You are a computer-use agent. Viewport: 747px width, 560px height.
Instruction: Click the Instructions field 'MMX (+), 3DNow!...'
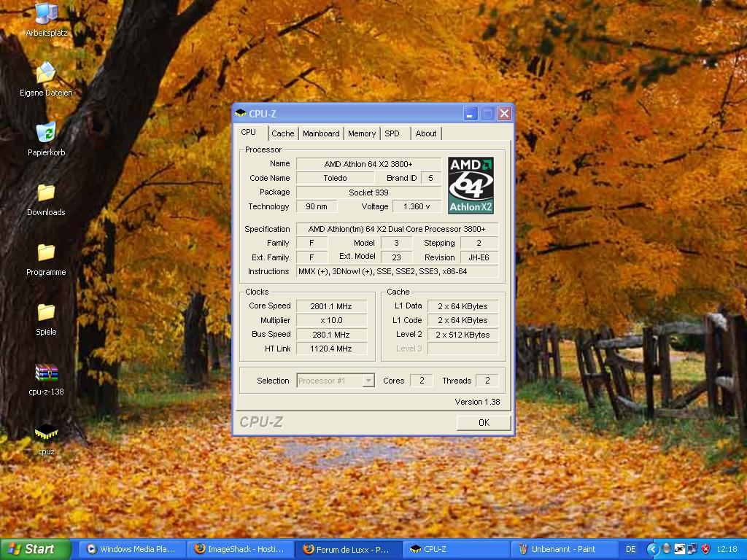click(x=397, y=271)
